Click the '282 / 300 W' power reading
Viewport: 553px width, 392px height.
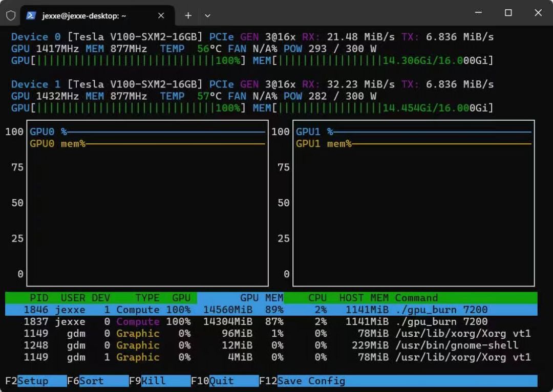[342, 96]
